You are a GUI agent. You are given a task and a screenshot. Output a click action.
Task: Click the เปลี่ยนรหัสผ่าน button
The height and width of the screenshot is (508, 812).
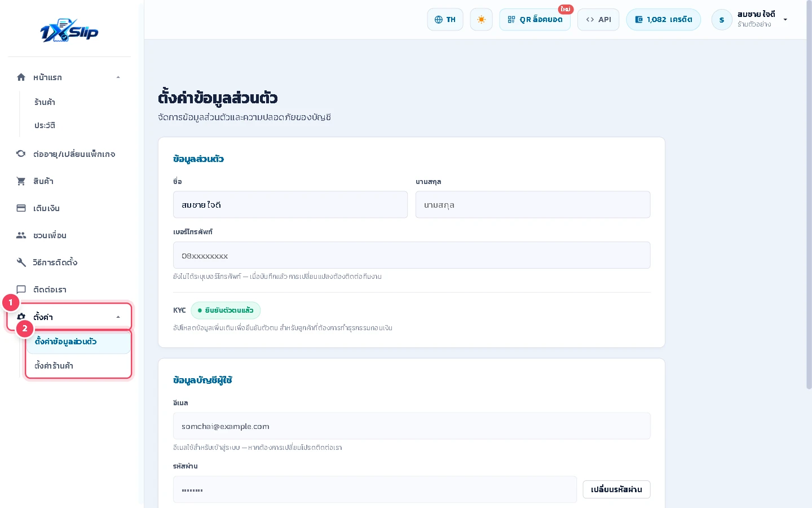(616, 489)
